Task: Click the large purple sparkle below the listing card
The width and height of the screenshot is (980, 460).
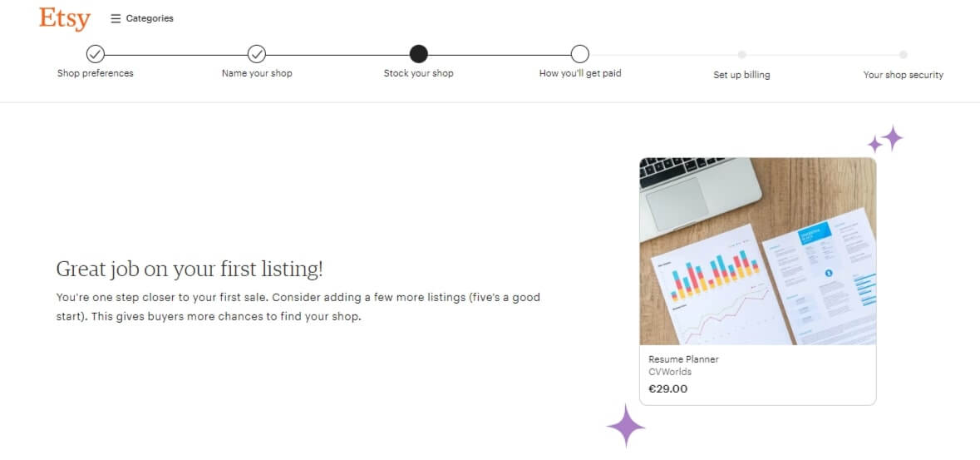Action: (x=626, y=426)
